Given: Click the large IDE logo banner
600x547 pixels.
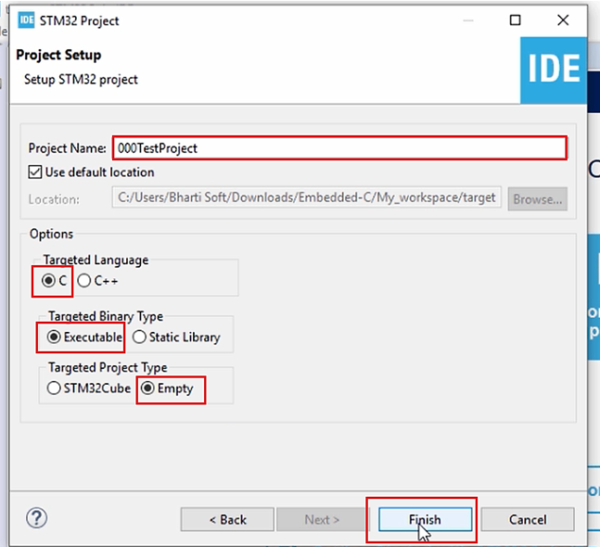Looking at the screenshot, I should [553, 70].
